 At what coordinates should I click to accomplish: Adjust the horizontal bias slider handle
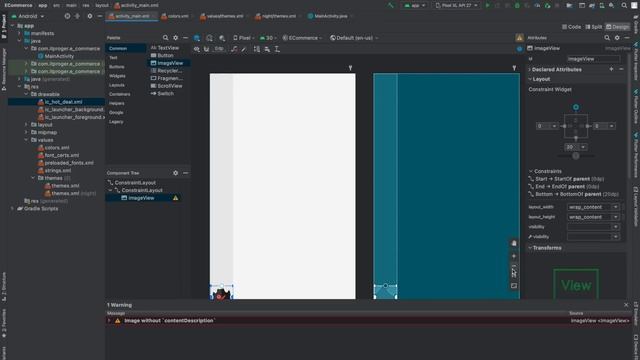(576, 156)
